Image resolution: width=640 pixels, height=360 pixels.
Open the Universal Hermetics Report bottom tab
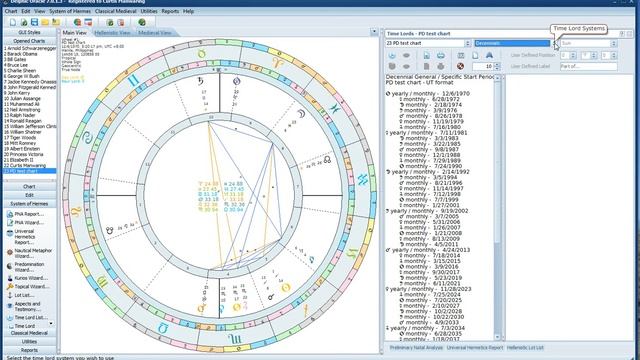[x=475, y=348]
